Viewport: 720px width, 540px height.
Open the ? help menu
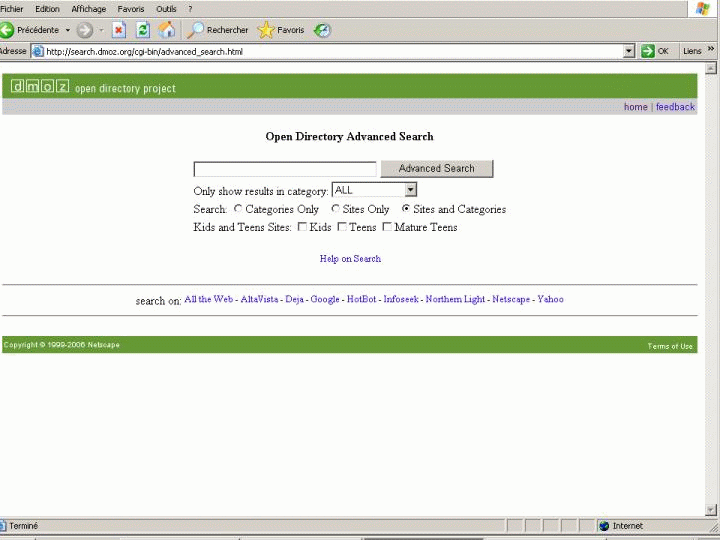(x=190, y=9)
